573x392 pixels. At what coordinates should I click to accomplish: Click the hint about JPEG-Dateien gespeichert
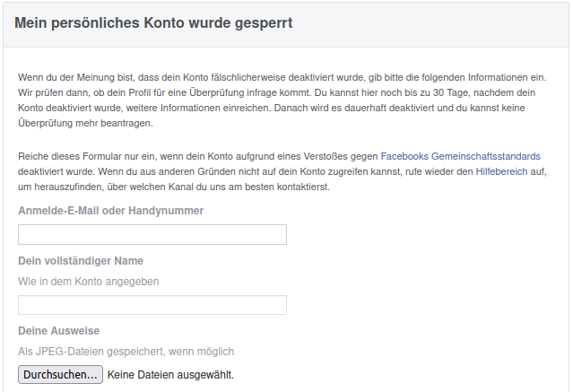point(126,352)
